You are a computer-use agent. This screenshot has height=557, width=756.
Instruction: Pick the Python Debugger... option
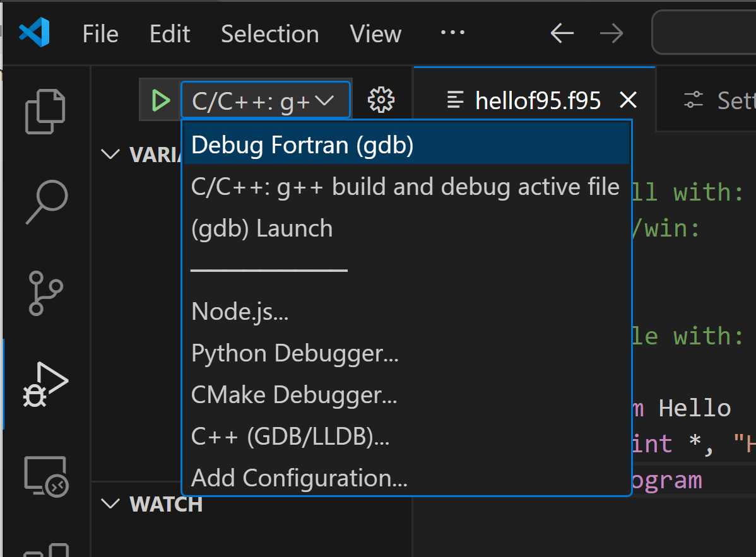click(295, 353)
